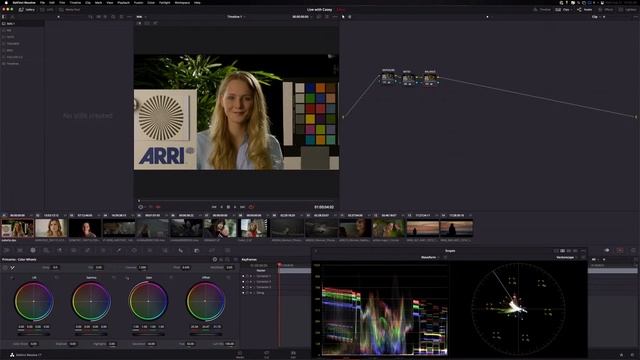Select clip 02 thumbnail of blonde woman

pos(51,228)
